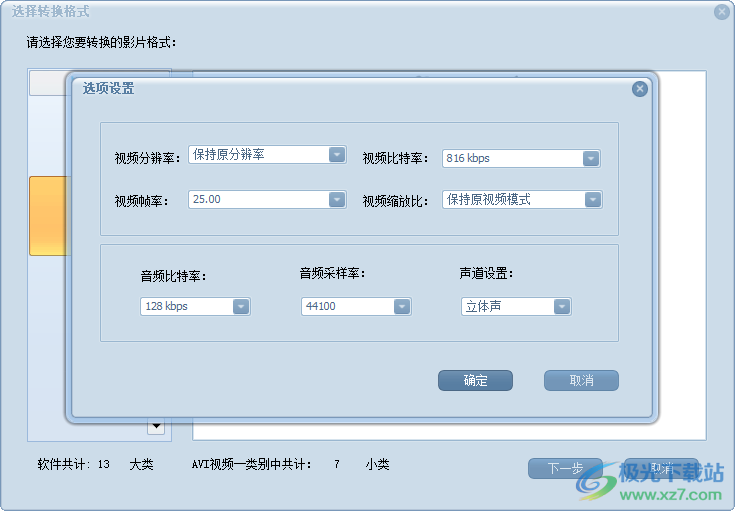Open the 视频帧率 25.00 dropdown arrow
This screenshot has width=735, height=511.
point(337,200)
